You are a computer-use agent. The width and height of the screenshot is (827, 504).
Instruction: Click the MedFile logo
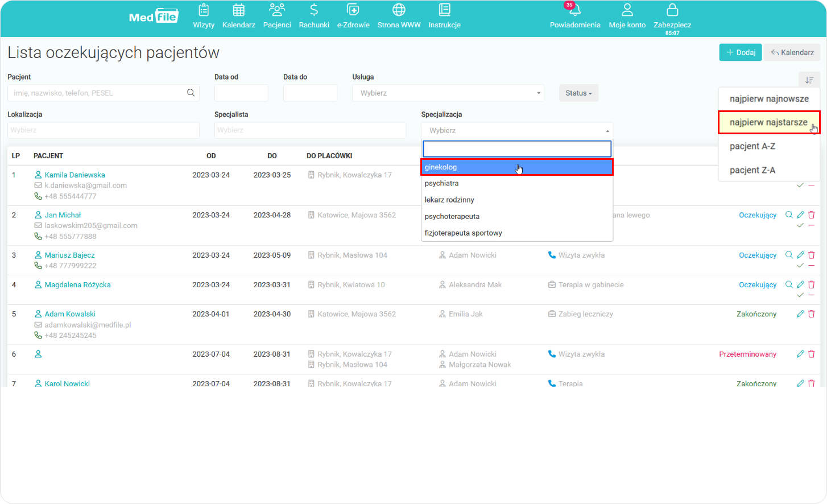(154, 16)
